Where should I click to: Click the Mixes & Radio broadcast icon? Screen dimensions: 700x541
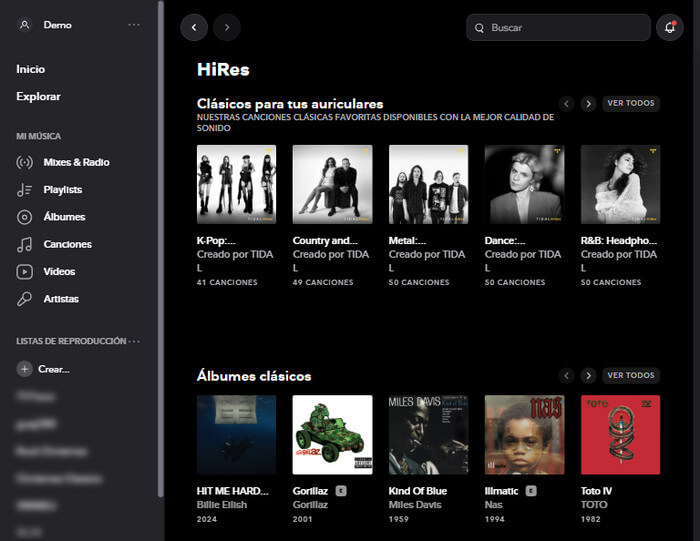tap(25, 162)
